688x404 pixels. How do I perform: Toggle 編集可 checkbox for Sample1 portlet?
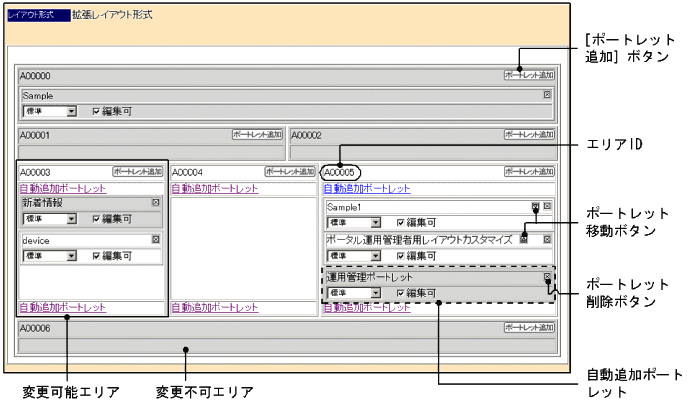click(400, 223)
